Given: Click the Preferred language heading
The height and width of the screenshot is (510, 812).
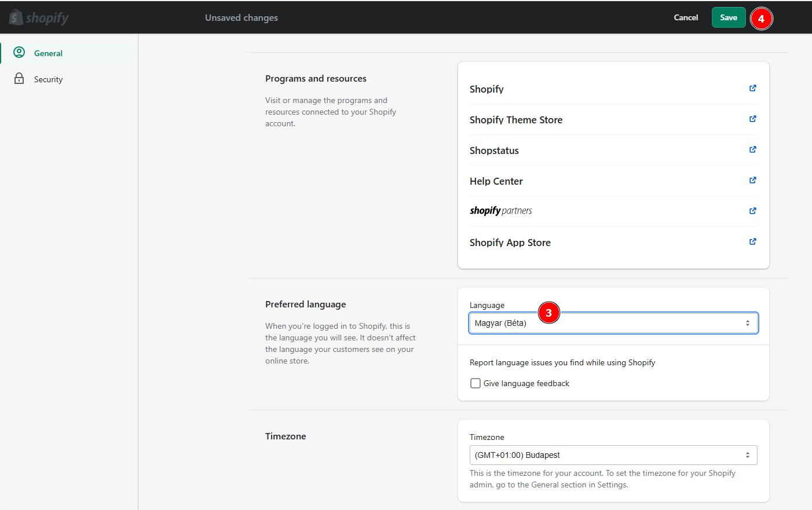Looking at the screenshot, I should tap(306, 304).
